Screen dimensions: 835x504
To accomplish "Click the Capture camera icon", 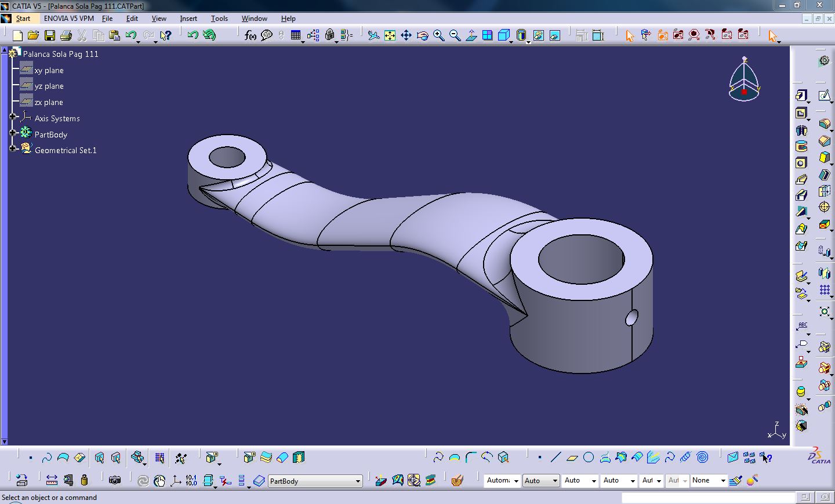I will coord(115,480).
